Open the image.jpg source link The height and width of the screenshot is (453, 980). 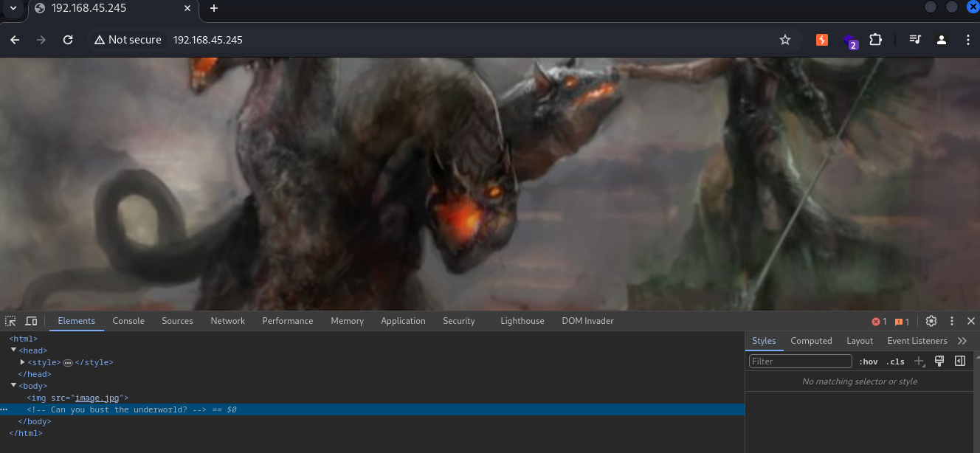coord(97,398)
